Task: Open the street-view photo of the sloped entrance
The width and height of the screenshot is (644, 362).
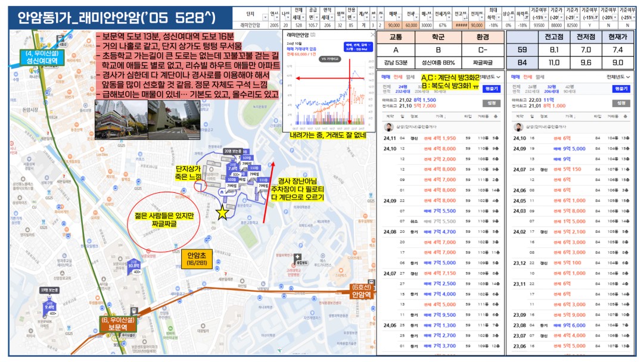Action: click(x=174, y=120)
